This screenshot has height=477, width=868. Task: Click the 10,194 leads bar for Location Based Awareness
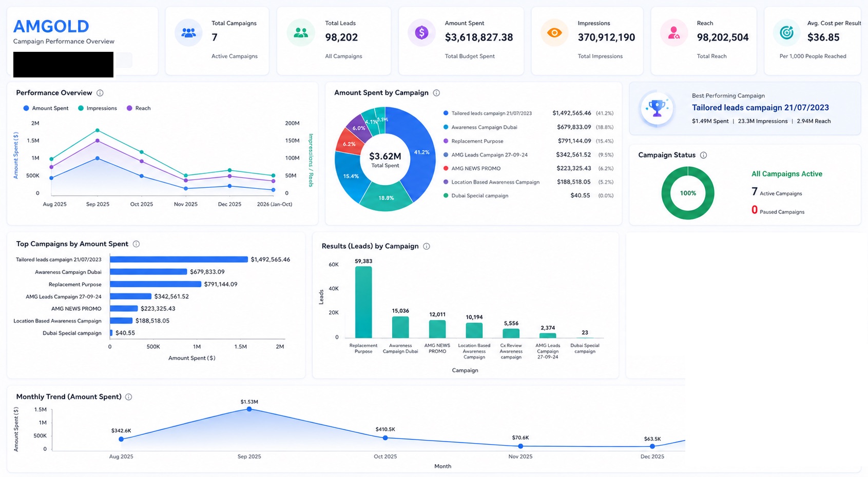coord(474,330)
